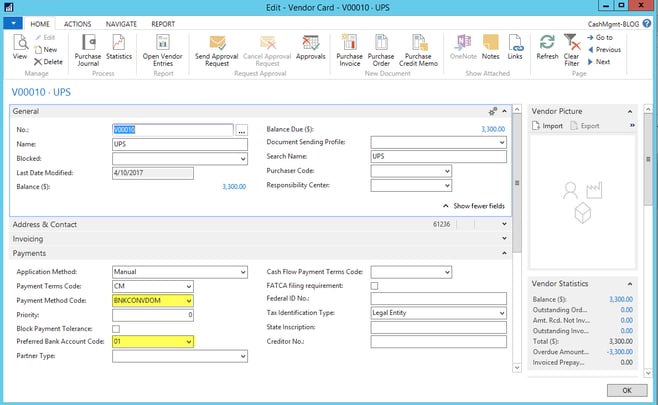This screenshot has width=658, height=405.
Task: Click Cancel Approval Request
Action: tap(267, 50)
